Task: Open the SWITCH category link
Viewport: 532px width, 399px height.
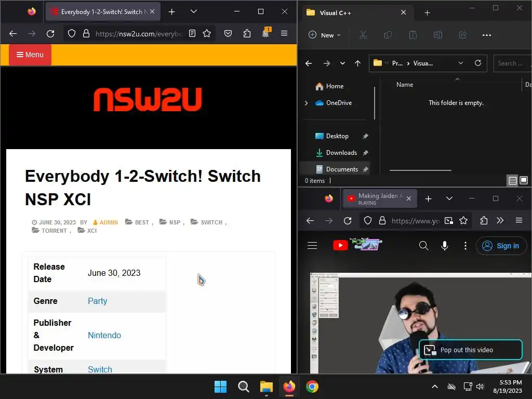Action: pos(211,222)
